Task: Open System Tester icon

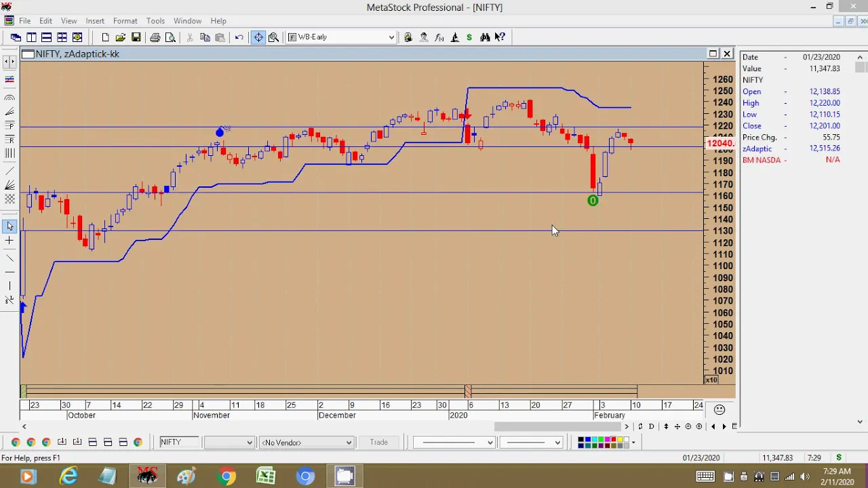Action: tap(454, 37)
